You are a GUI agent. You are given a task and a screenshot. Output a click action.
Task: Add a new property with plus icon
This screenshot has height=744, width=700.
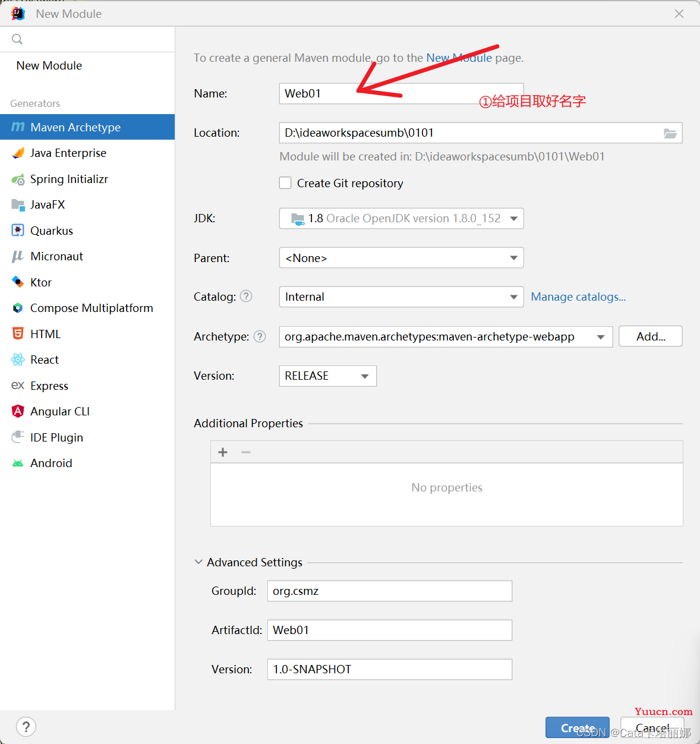coord(223,452)
